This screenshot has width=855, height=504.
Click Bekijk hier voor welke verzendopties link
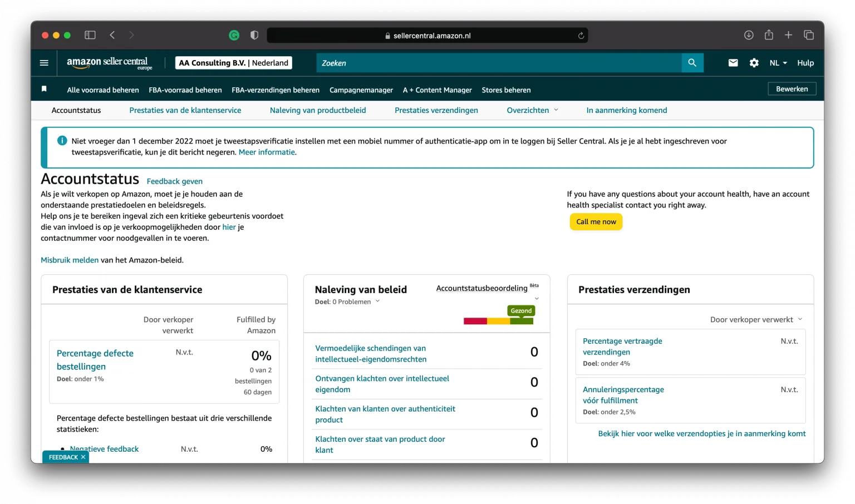coord(702,433)
